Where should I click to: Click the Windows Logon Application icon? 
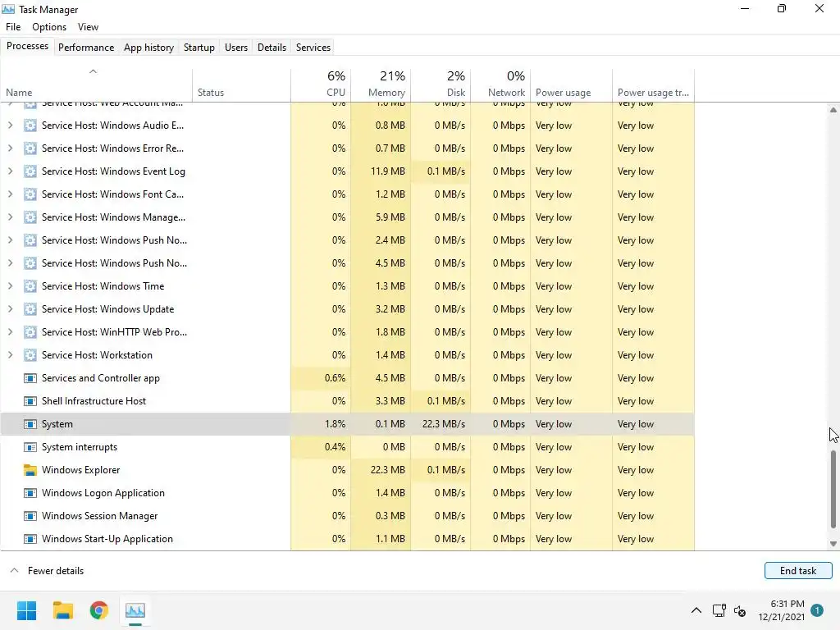(x=30, y=493)
